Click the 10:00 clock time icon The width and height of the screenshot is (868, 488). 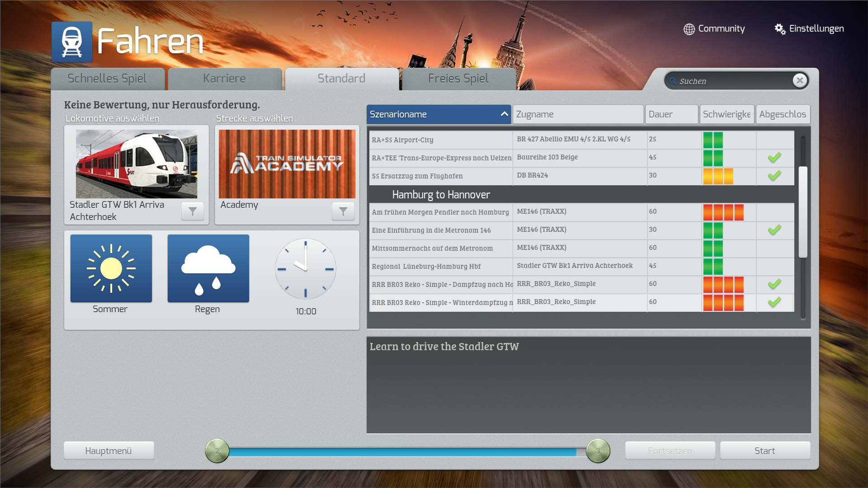(x=306, y=269)
